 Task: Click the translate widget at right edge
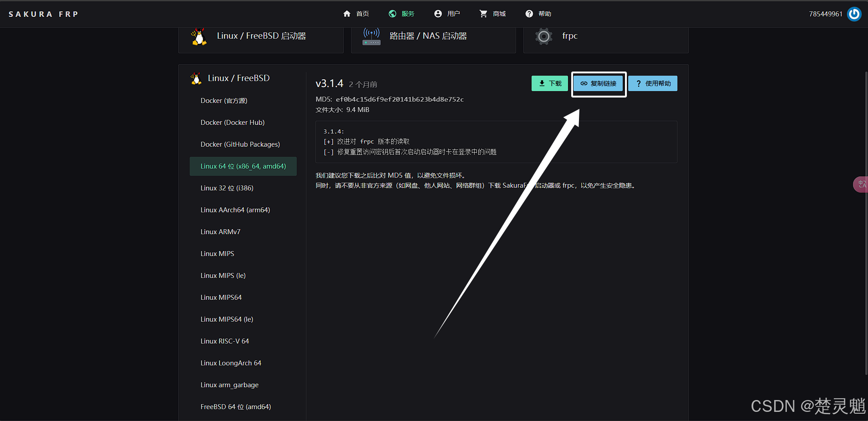pyautogui.click(x=861, y=185)
